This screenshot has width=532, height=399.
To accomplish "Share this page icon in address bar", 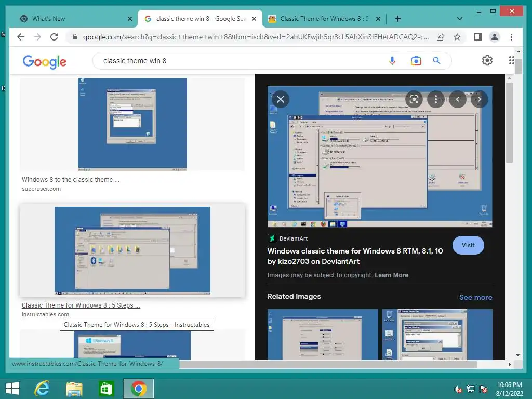I will 441,37.
